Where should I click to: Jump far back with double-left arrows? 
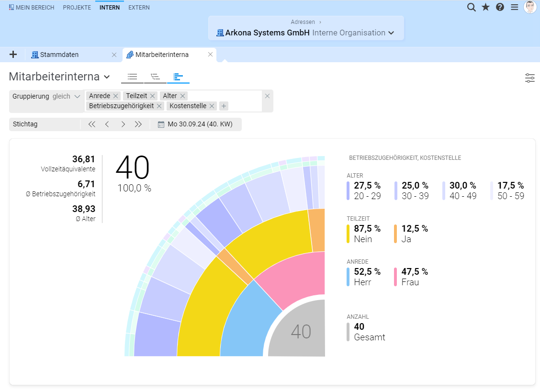(91, 124)
